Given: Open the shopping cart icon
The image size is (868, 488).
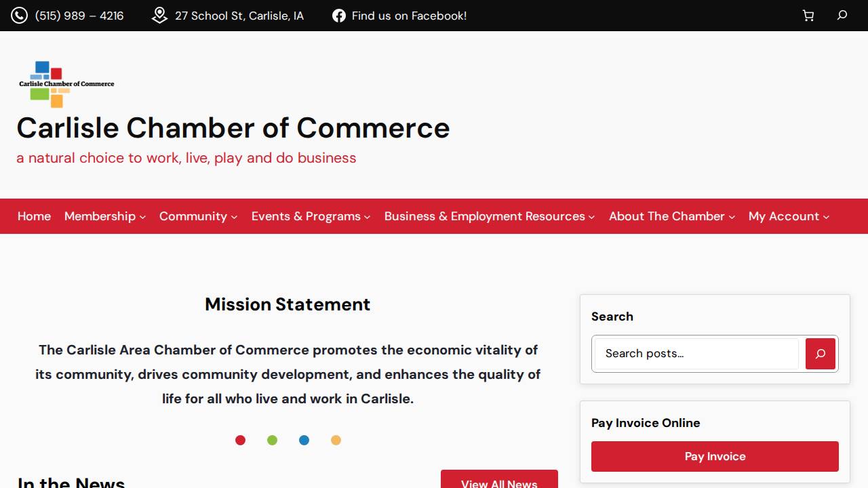Looking at the screenshot, I should [808, 16].
